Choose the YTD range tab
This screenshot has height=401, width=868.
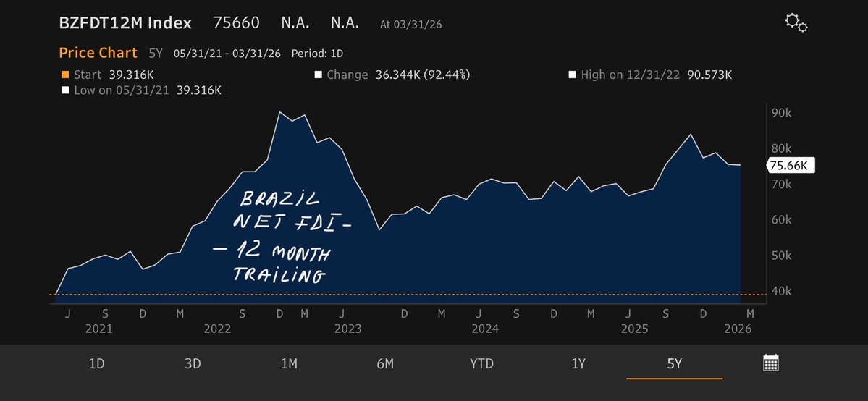coord(481,364)
